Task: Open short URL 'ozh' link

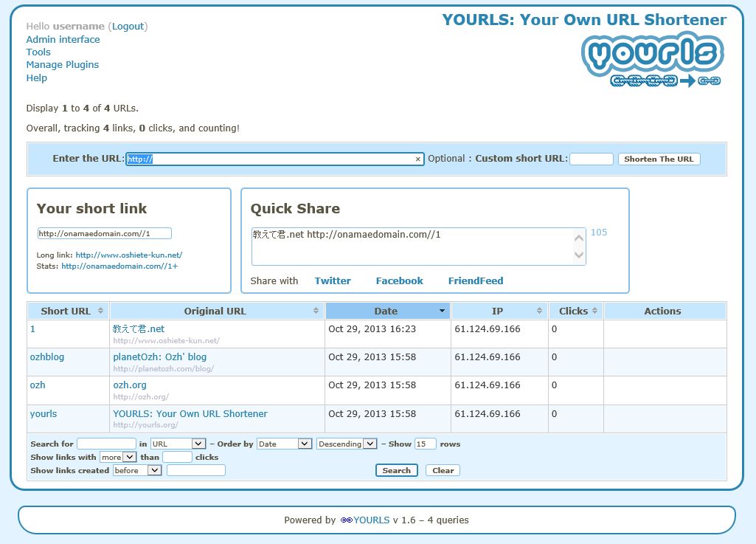Action: pyautogui.click(x=38, y=385)
